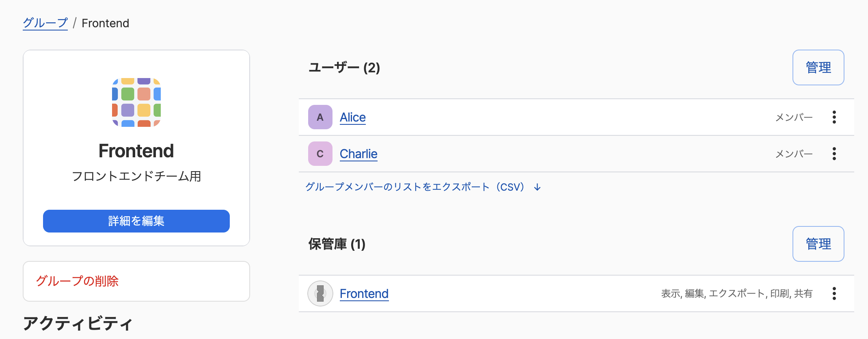Click Charlie's pink avatar icon

tap(320, 154)
